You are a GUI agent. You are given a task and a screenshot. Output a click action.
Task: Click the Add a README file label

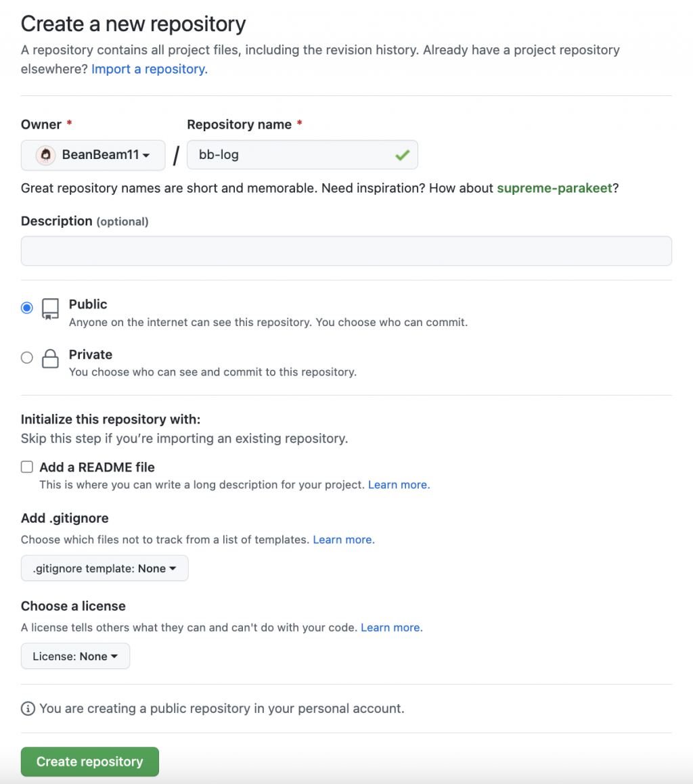point(97,467)
